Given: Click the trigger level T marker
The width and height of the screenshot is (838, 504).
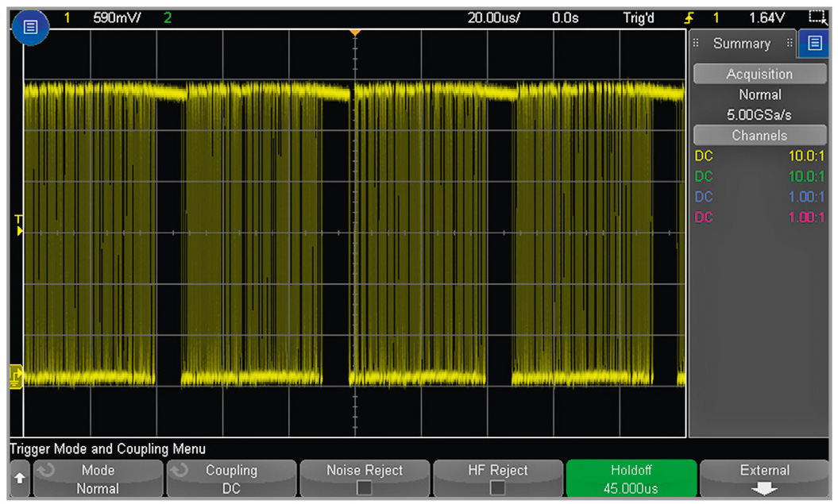Looking at the screenshot, I should [18, 225].
